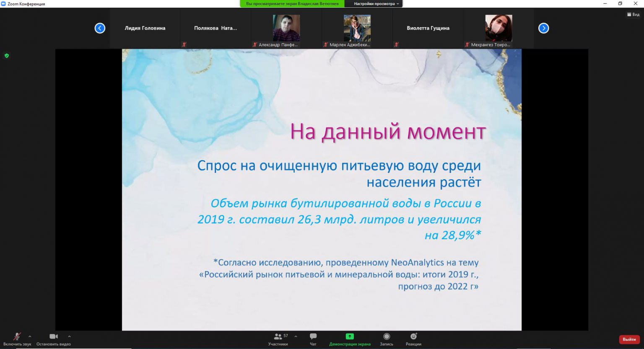Screen dimensions: 644x349
Task: Click the green encryption shield icon
Action: [7, 56]
